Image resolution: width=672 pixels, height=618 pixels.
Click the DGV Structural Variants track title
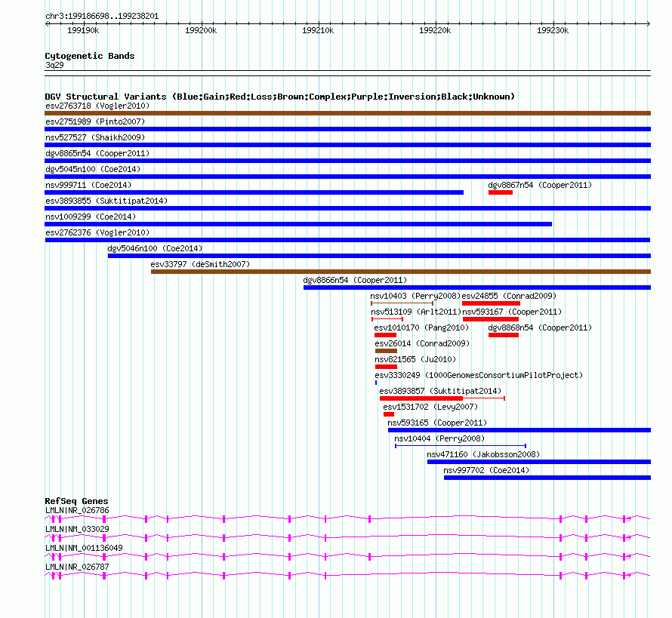(280, 97)
